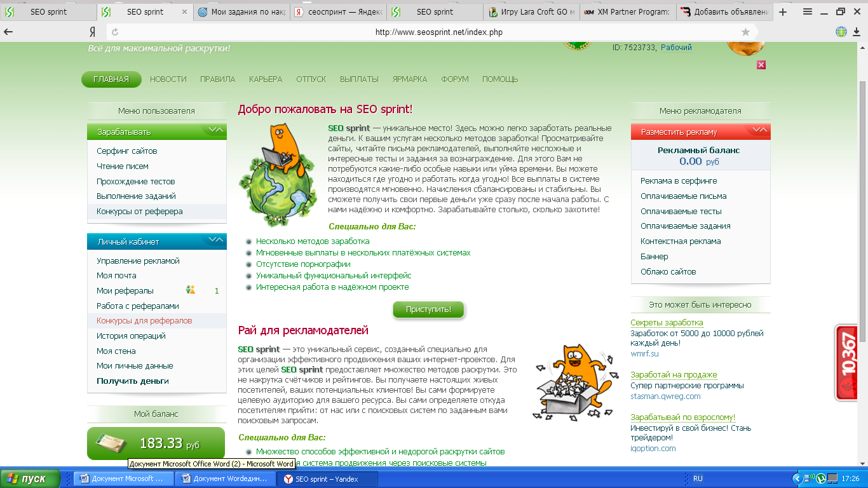This screenshot has width=868, height=488.
Task: Click the 183.33 руб balance button
Action: [x=156, y=443]
